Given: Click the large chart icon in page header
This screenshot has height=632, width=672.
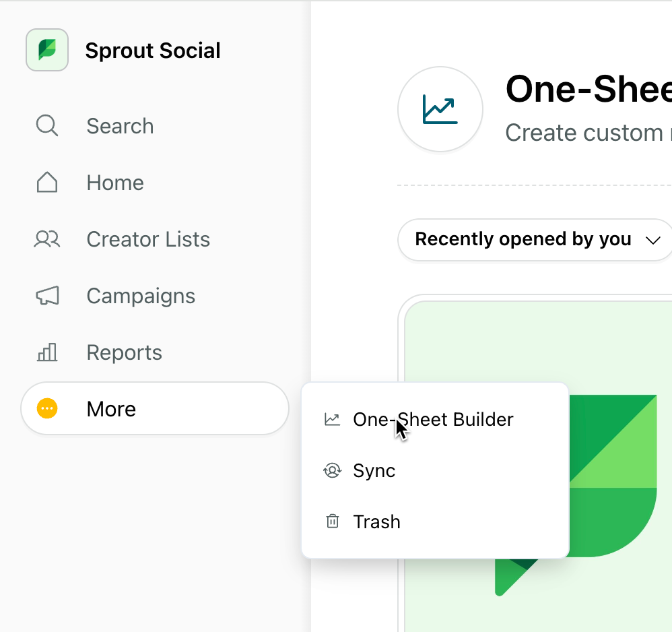Looking at the screenshot, I should tap(440, 109).
